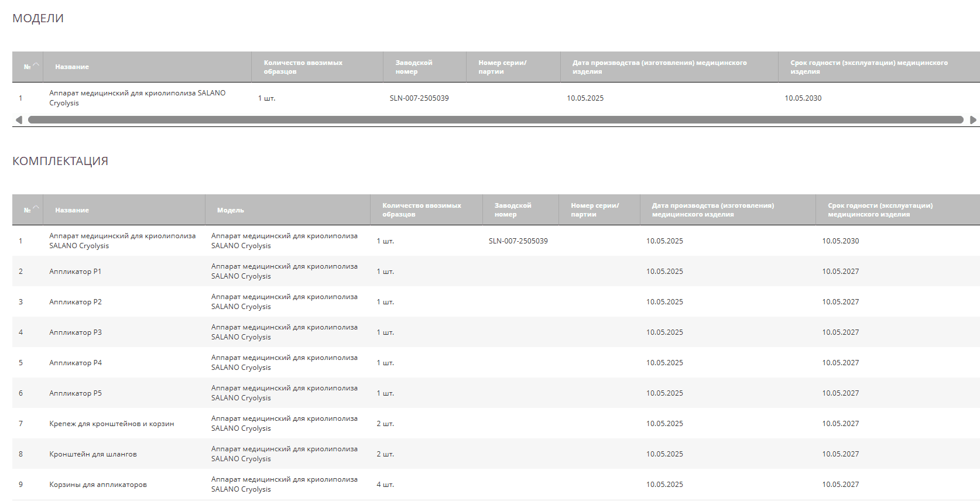Click left arrow of Модели horizontal scrollbar
980x501 pixels.
pos(19,120)
